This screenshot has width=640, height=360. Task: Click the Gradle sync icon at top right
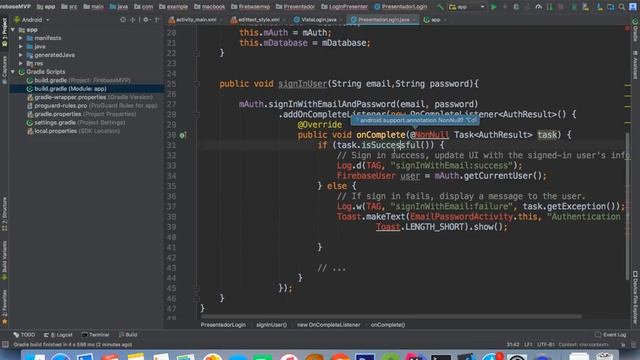[x=635, y=20]
